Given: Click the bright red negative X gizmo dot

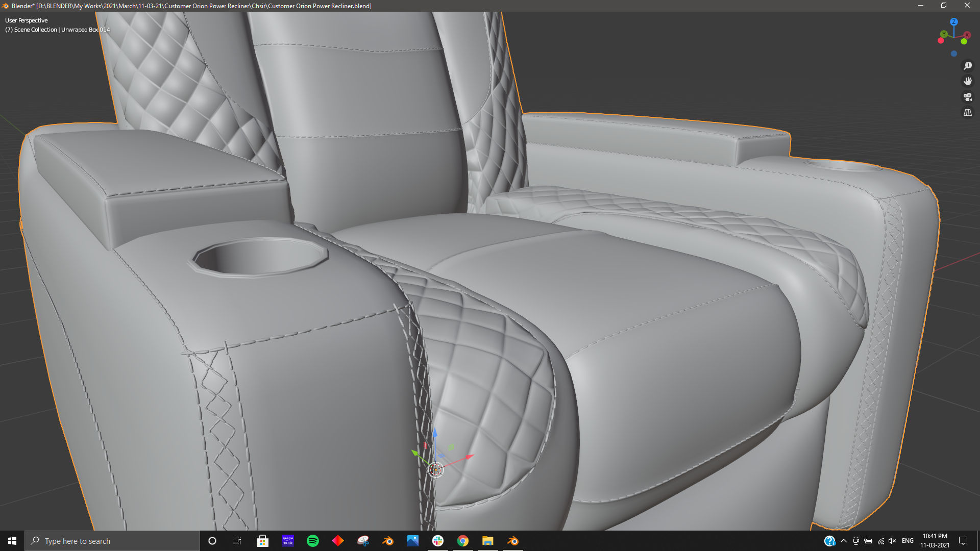Looking at the screenshot, I should tap(941, 41).
